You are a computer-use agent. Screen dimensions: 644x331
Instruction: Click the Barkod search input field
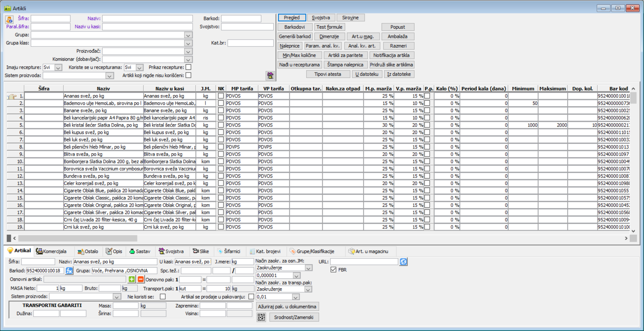(x=241, y=19)
